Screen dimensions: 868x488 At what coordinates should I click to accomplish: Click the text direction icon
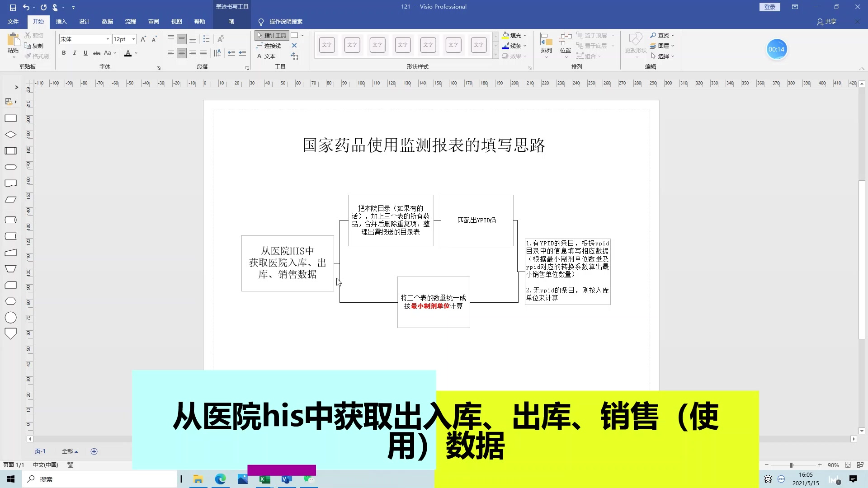click(217, 53)
